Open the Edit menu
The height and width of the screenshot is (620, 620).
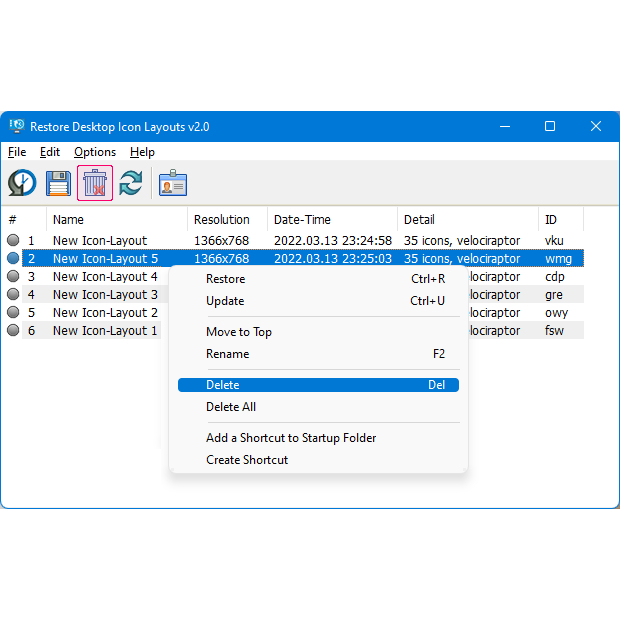(x=50, y=152)
